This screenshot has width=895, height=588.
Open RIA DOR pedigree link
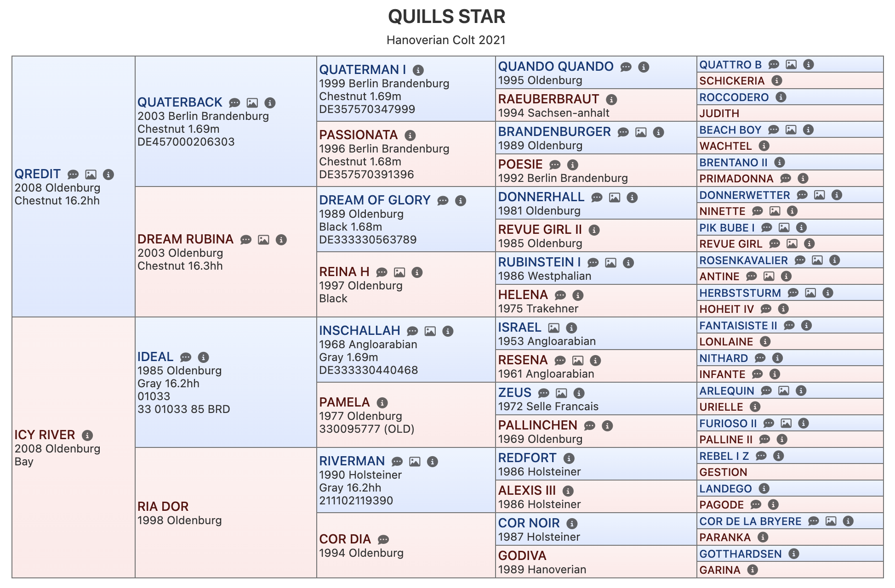(x=163, y=507)
